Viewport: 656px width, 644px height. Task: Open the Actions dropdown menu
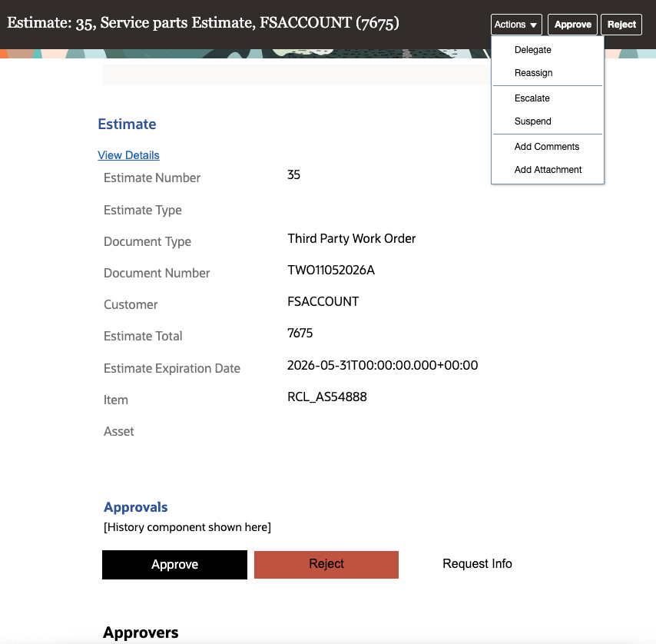click(516, 25)
